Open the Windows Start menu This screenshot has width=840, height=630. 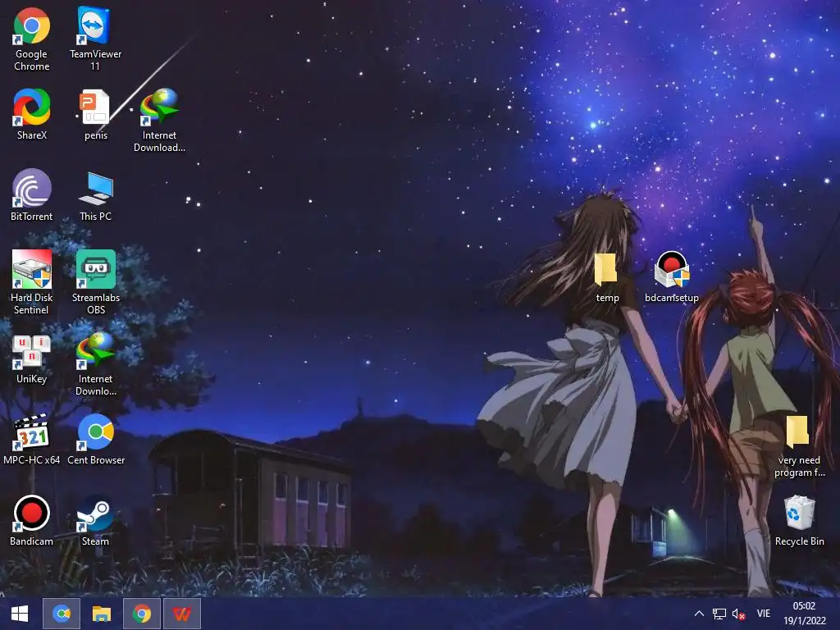tap(20, 614)
